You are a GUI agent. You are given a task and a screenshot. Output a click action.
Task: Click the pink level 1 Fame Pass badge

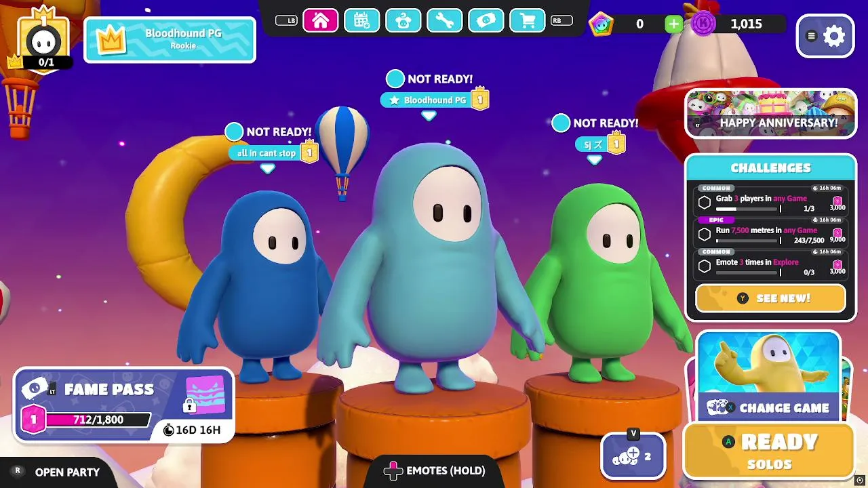tap(33, 420)
